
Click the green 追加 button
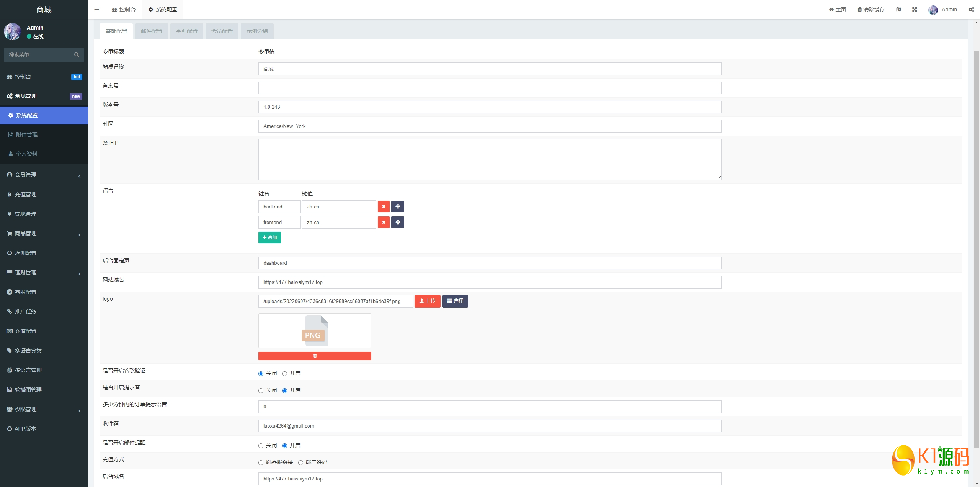click(x=269, y=238)
